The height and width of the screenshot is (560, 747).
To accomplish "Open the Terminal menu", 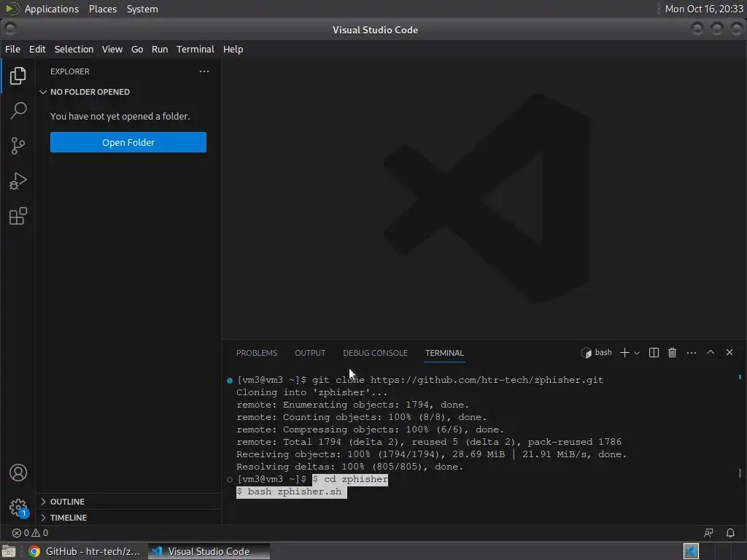I will pyautogui.click(x=196, y=49).
